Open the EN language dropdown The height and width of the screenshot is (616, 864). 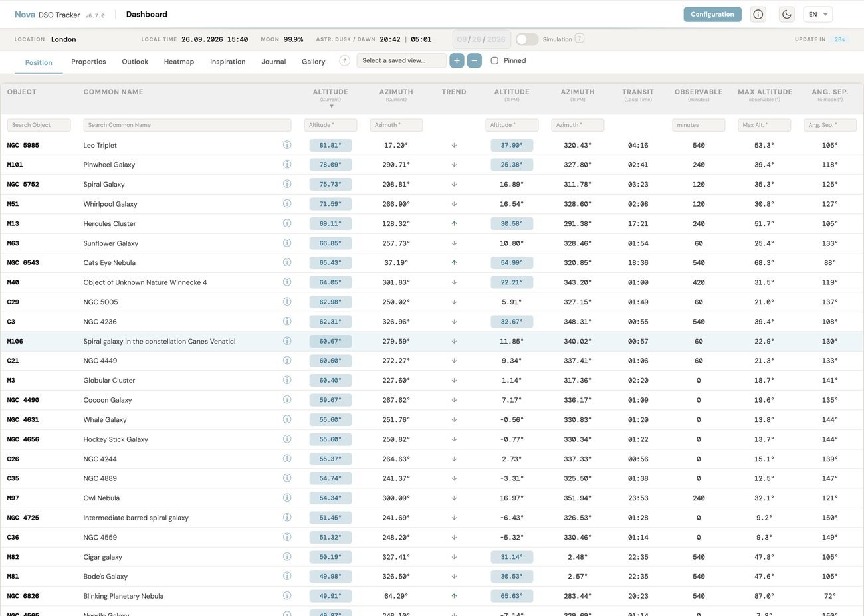coord(817,14)
